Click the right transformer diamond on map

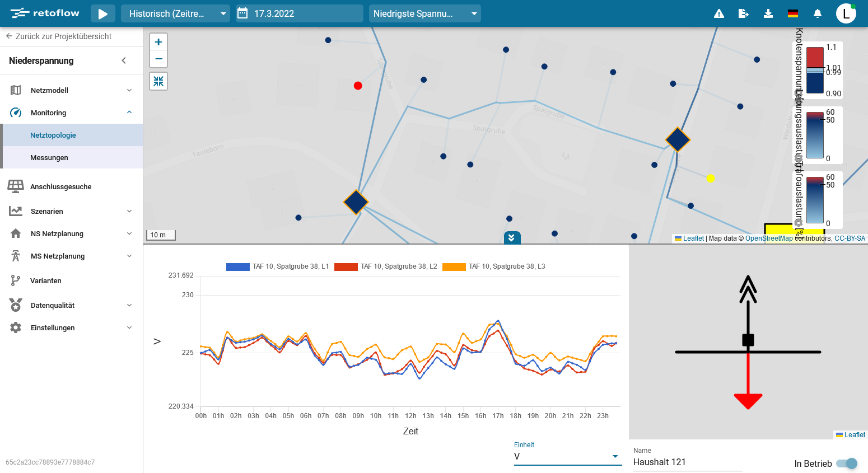pos(678,139)
